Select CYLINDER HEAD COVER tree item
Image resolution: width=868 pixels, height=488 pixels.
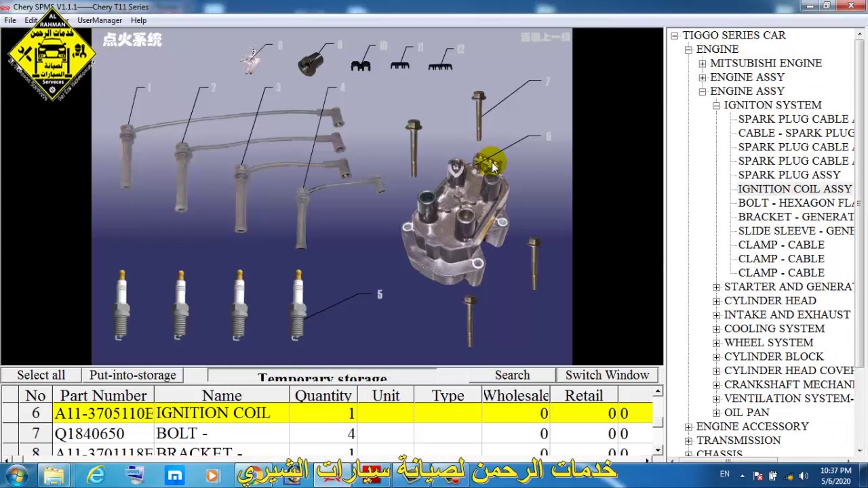click(x=789, y=371)
